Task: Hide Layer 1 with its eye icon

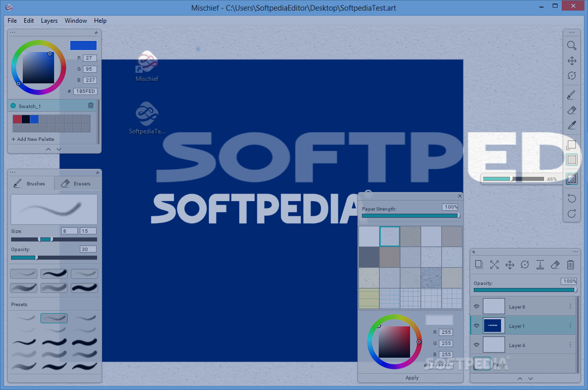Action: (x=476, y=325)
